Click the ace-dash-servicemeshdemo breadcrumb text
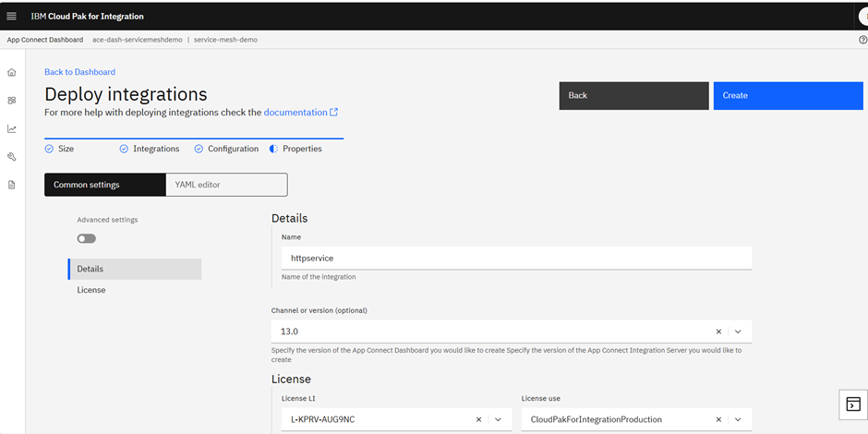 [x=138, y=40]
